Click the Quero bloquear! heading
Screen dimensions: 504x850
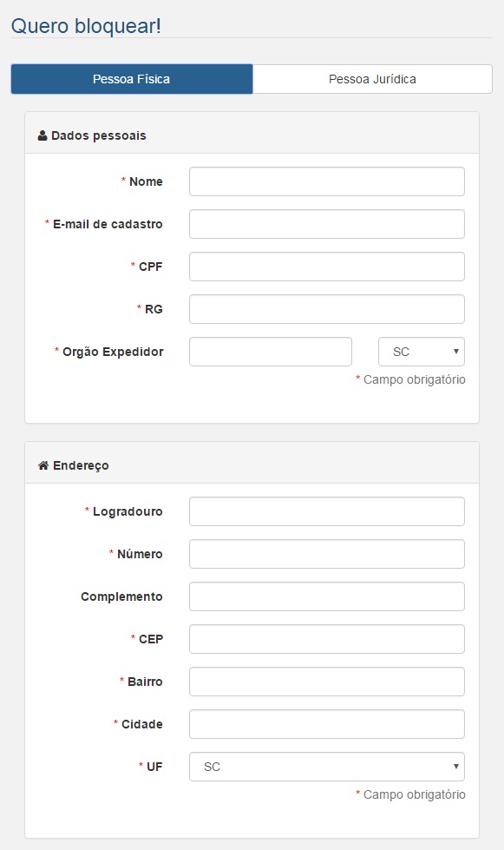click(86, 26)
